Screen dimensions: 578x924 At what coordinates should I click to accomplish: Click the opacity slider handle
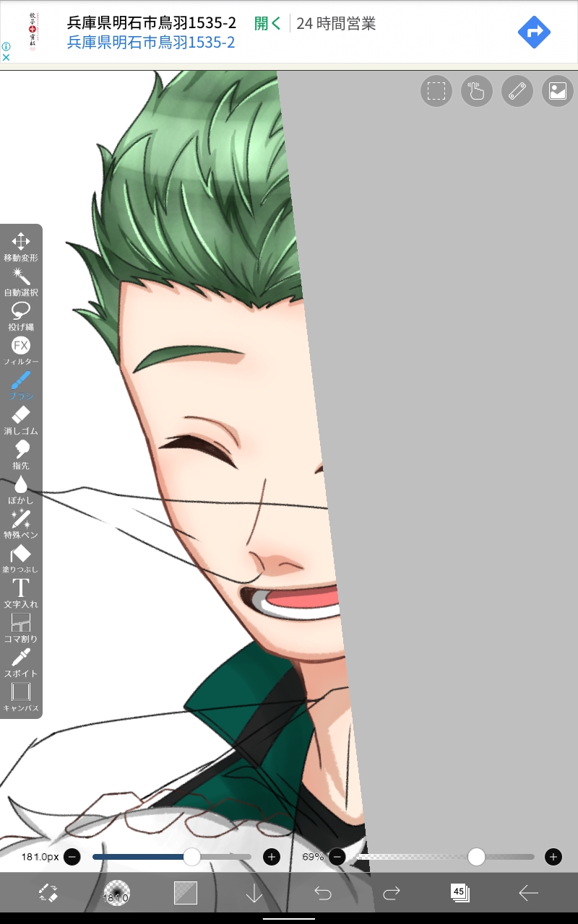476,857
